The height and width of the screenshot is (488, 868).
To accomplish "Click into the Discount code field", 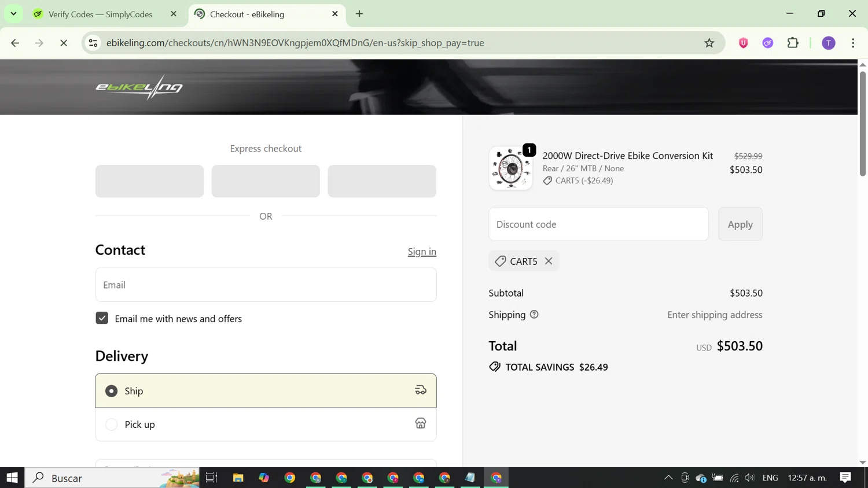I will tap(598, 224).
